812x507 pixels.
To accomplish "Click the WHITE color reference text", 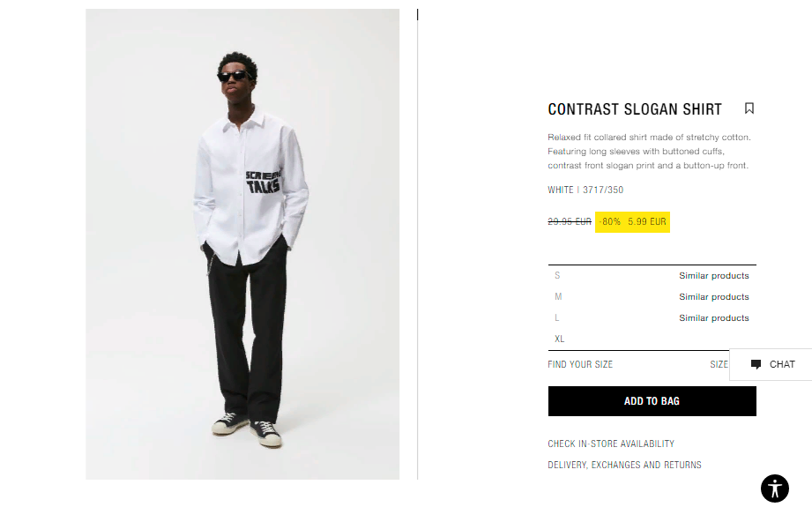I will [561, 190].
